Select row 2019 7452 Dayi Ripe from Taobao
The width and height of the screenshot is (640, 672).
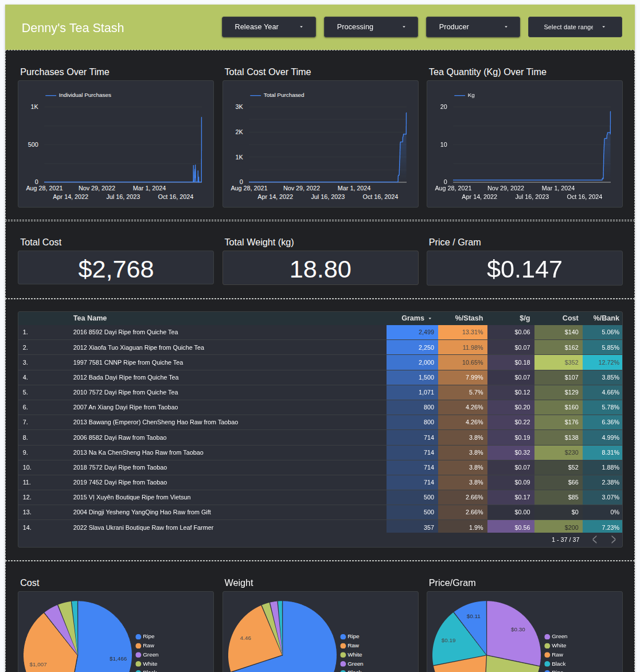[x=320, y=483]
